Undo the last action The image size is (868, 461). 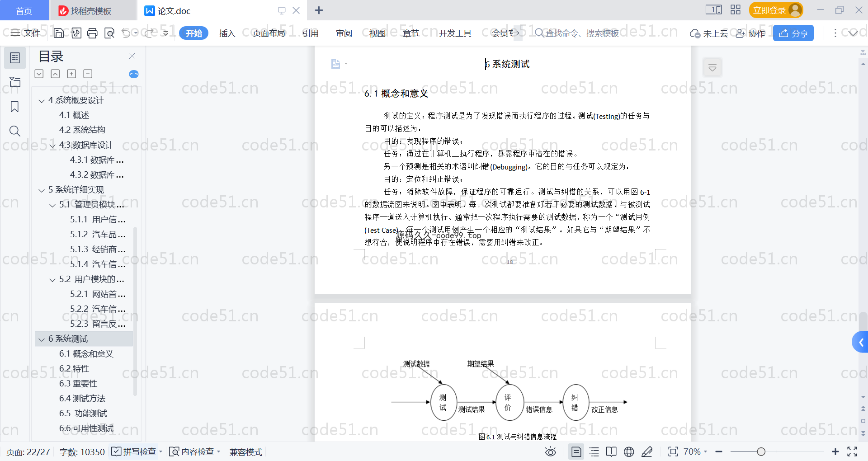(126, 33)
